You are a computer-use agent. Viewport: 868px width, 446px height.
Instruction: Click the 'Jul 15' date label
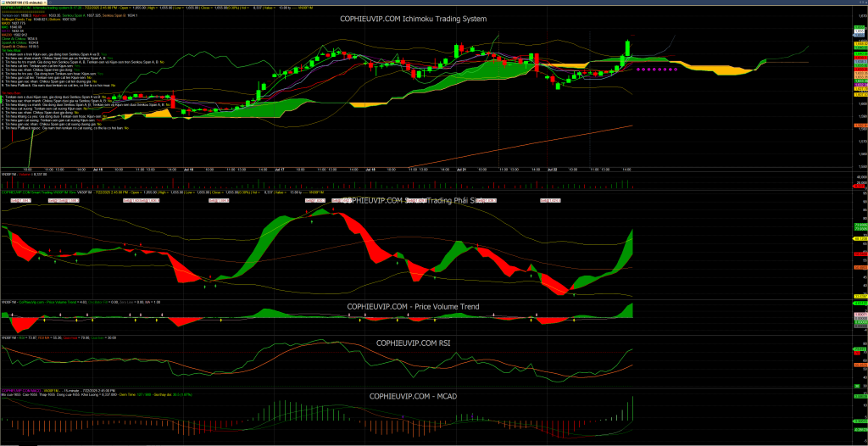(99, 169)
